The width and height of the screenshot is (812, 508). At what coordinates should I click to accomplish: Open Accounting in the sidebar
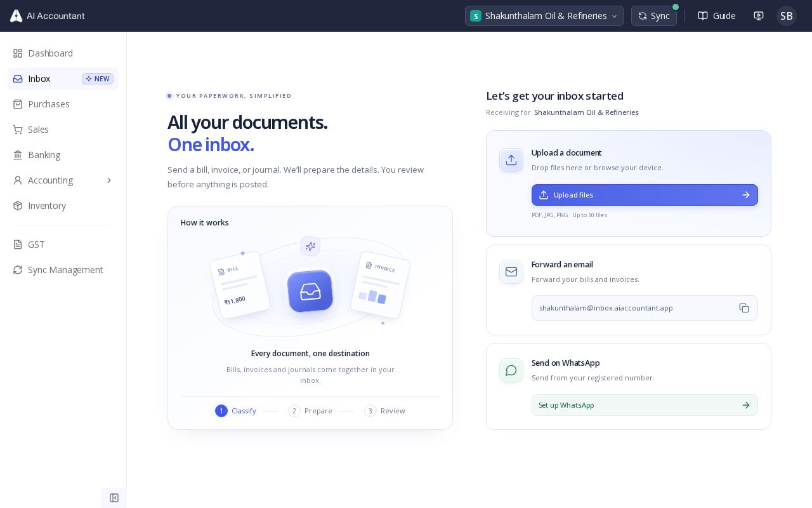pos(63,180)
